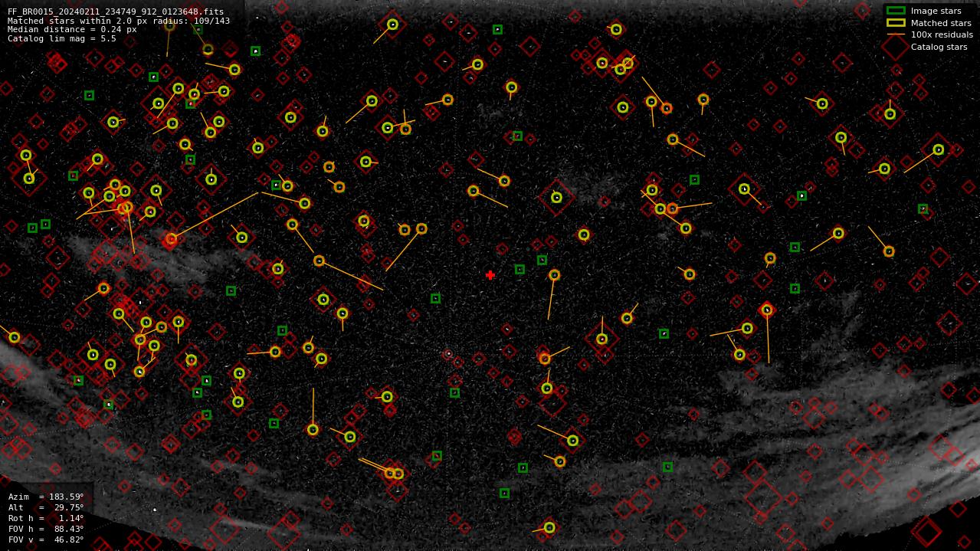Image resolution: width=980 pixels, height=551 pixels.
Task: Click the '100x residuals' legend label
Action: [x=942, y=34]
